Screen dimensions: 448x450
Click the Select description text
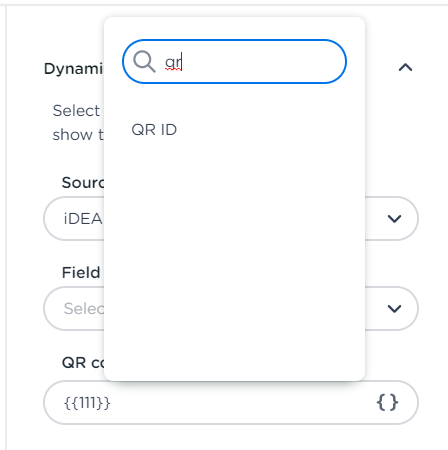[76, 111]
